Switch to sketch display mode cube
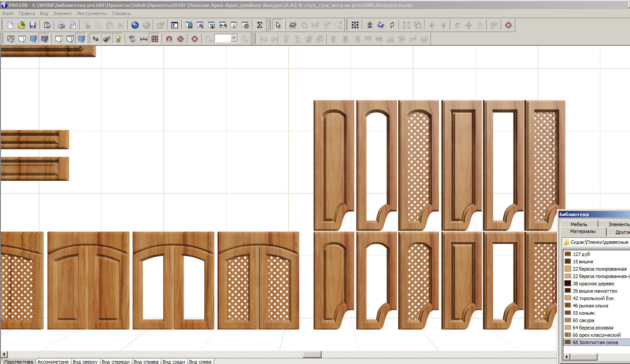 (x=22, y=38)
